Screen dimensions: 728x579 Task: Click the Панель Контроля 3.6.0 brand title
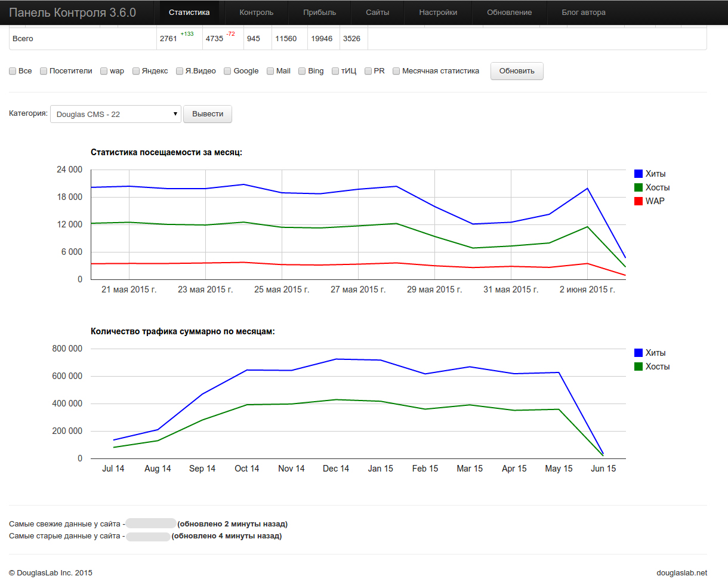(x=72, y=13)
